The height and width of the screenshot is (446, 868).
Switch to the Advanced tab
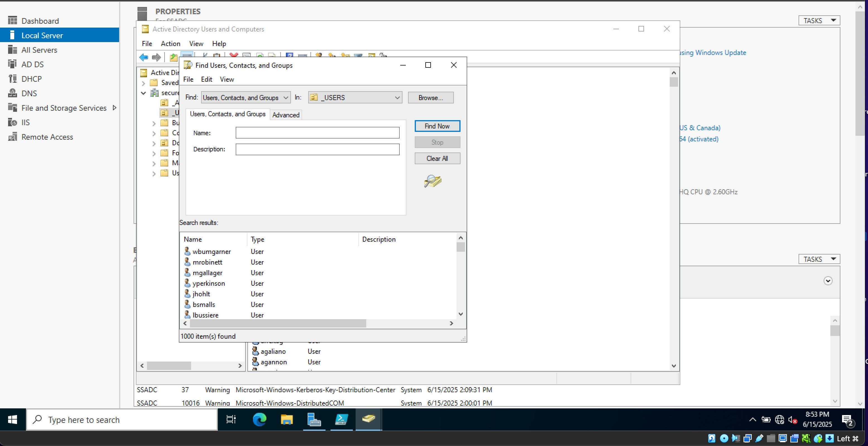[286, 115]
